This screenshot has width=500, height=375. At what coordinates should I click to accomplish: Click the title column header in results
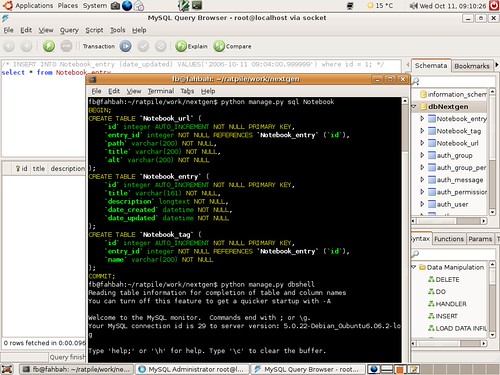click(39, 169)
